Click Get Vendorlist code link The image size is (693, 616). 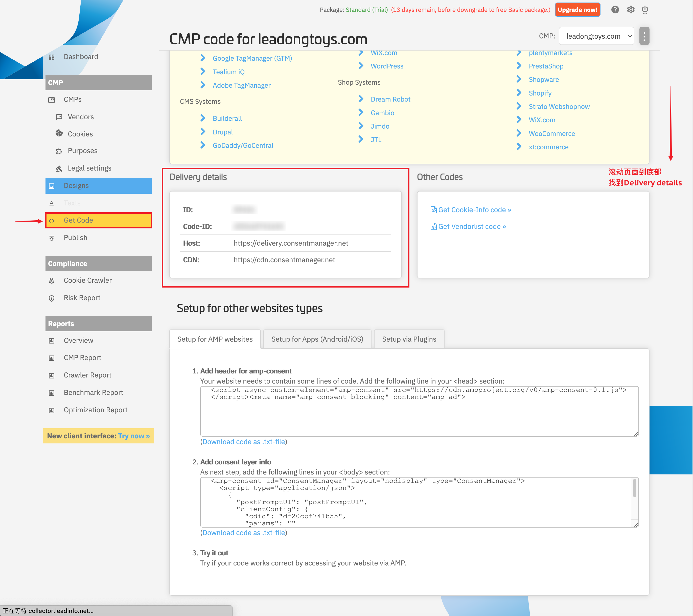pyautogui.click(x=472, y=226)
